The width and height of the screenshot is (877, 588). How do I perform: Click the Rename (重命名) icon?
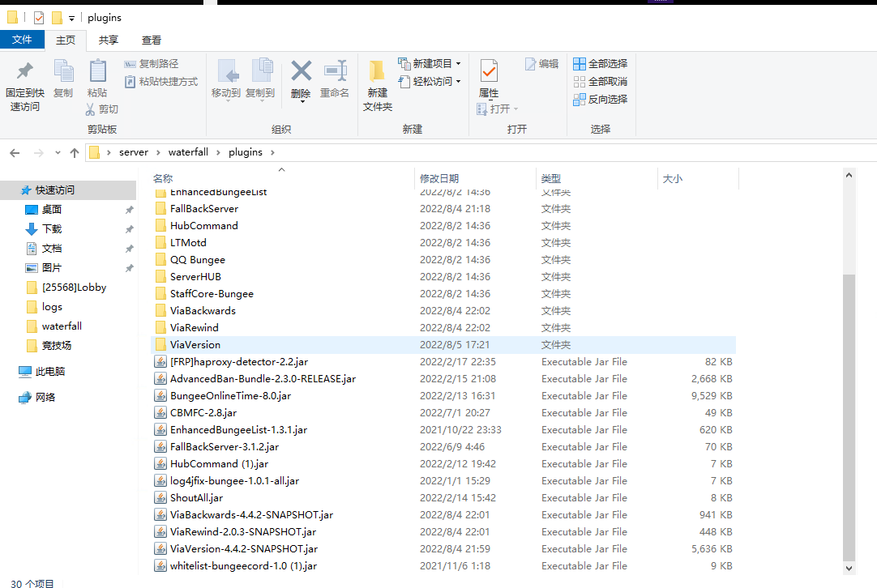(x=335, y=71)
